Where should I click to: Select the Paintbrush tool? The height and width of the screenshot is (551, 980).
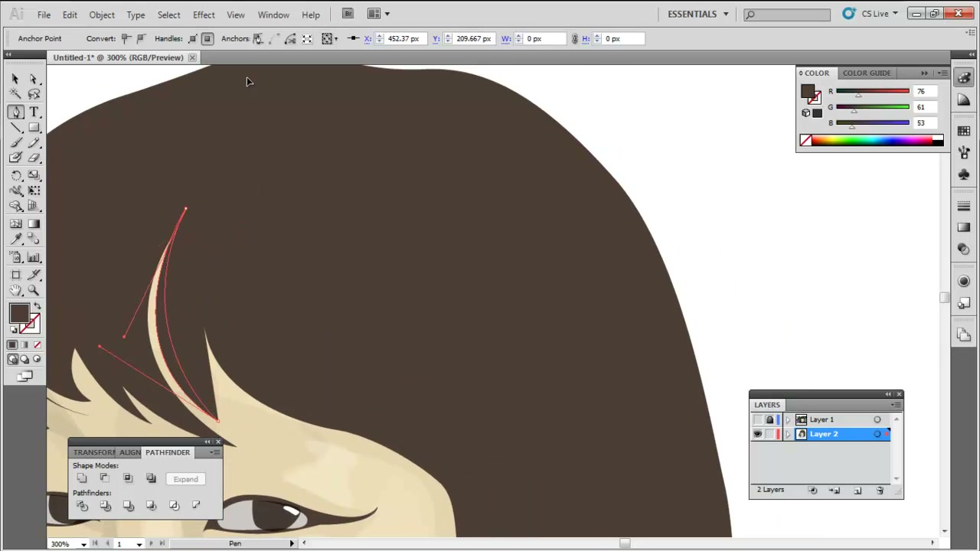[15, 143]
